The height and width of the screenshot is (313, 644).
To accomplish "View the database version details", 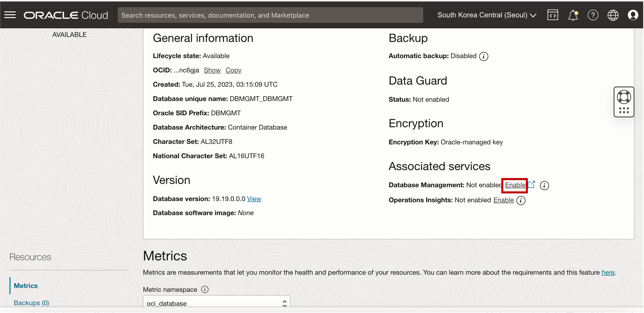I will [254, 199].
